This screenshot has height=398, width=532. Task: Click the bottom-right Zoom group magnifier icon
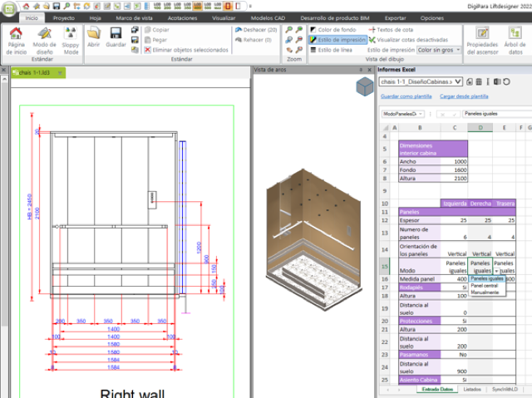tap(299, 50)
